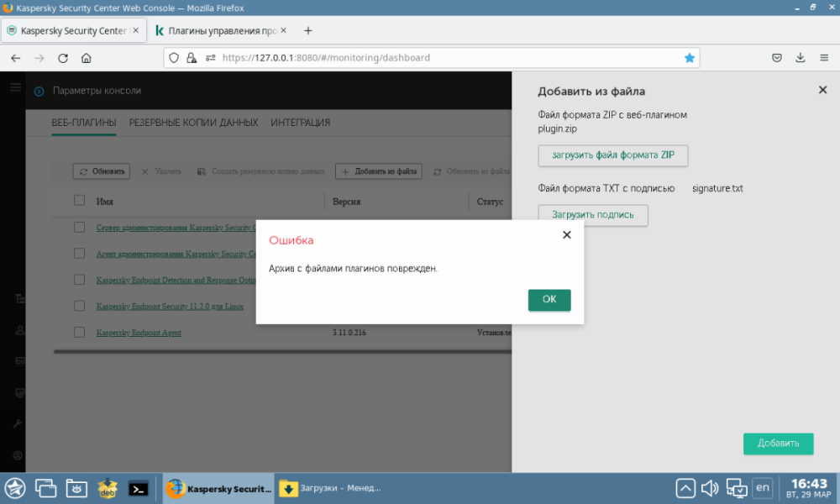The image size is (840, 504).
Task: Go back with browser back arrow
Action: point(15,58)
